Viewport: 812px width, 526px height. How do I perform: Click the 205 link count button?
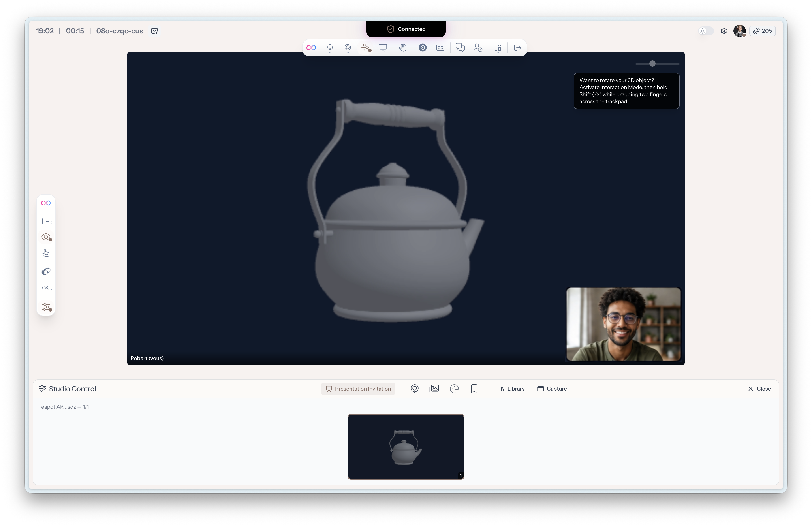[763, 31]
